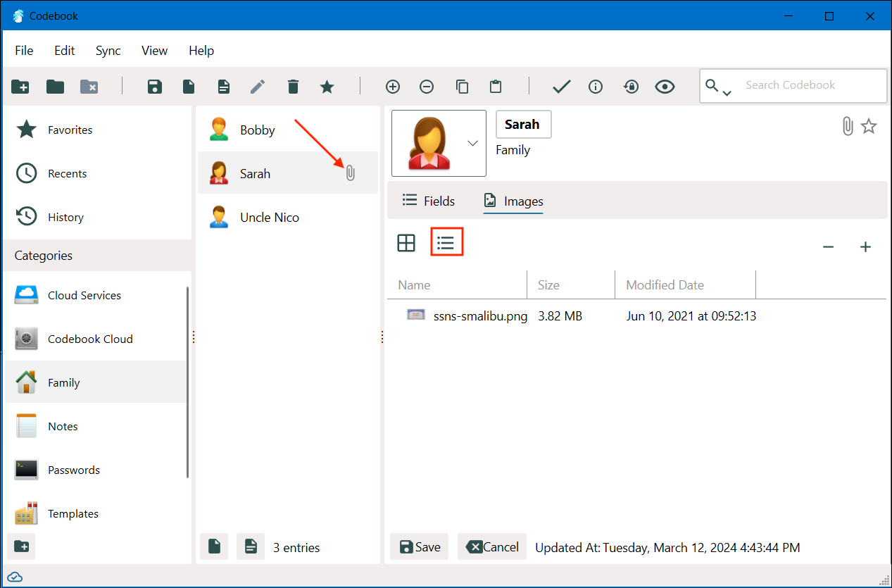
Task: Click the info circle toolbar icon
Action: coord(596,87)
